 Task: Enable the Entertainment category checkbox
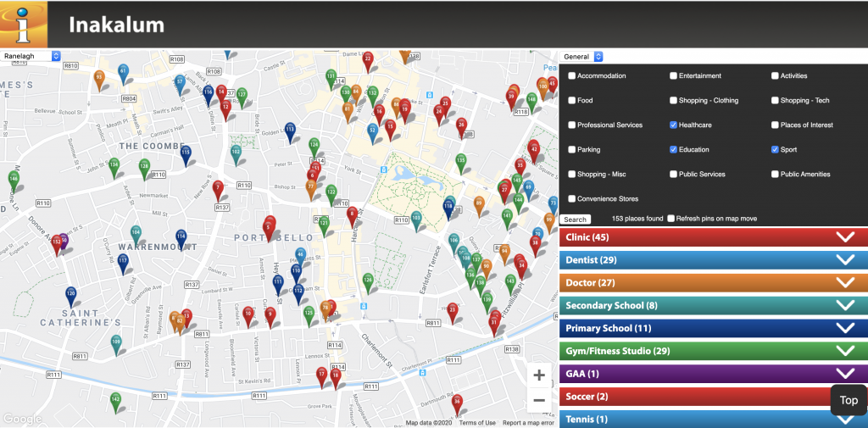pos(673,76)
